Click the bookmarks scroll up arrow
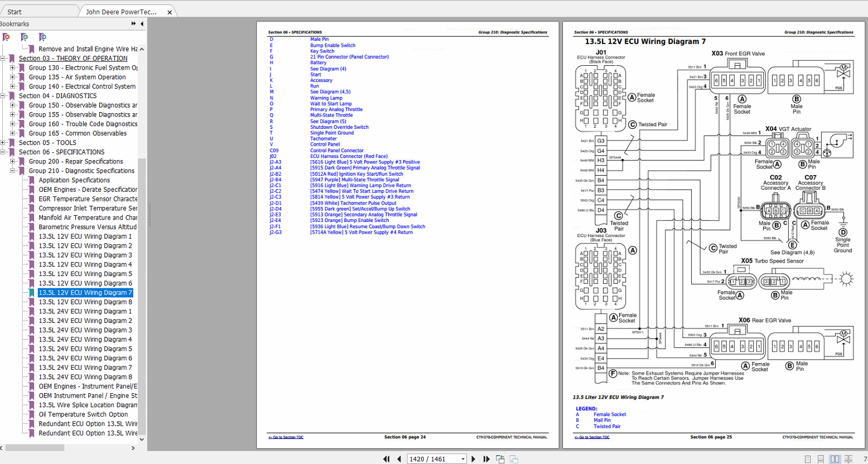The height and width of the screenshot is (464, 868). (x=142, y=49)
